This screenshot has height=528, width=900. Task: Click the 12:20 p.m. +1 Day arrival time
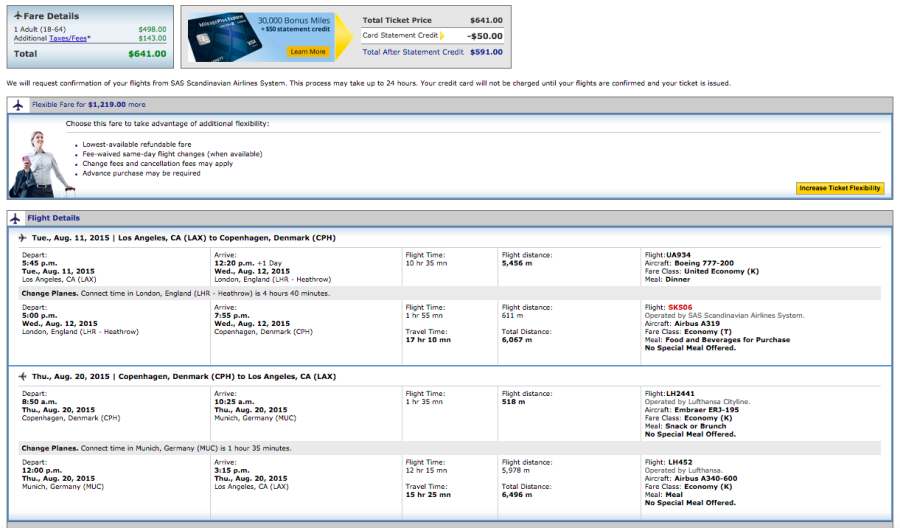248,263
